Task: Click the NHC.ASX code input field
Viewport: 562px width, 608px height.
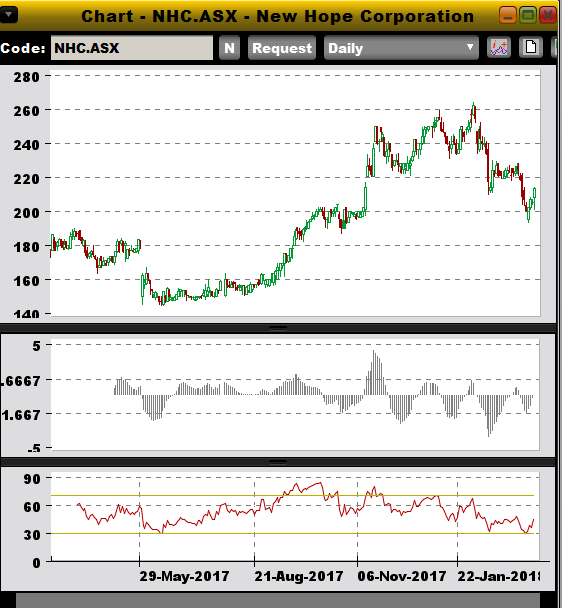Action: pyautogui.click(x=132, y=48)
